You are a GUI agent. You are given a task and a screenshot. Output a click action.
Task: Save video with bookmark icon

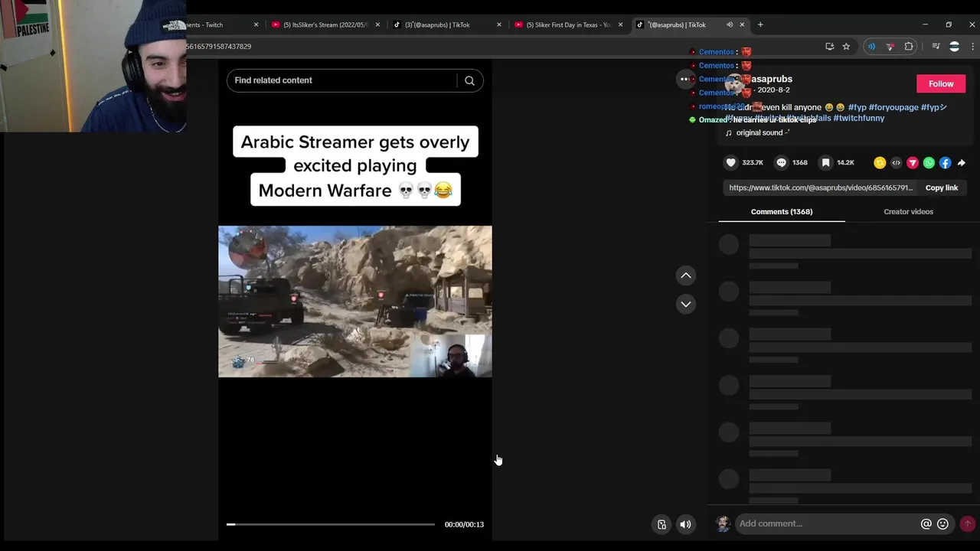click(x=825, y=162)
